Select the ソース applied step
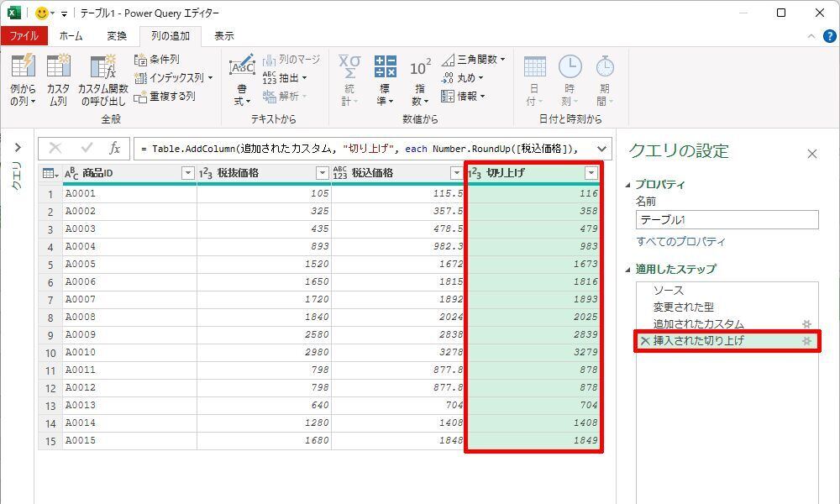 click(669, 291)
